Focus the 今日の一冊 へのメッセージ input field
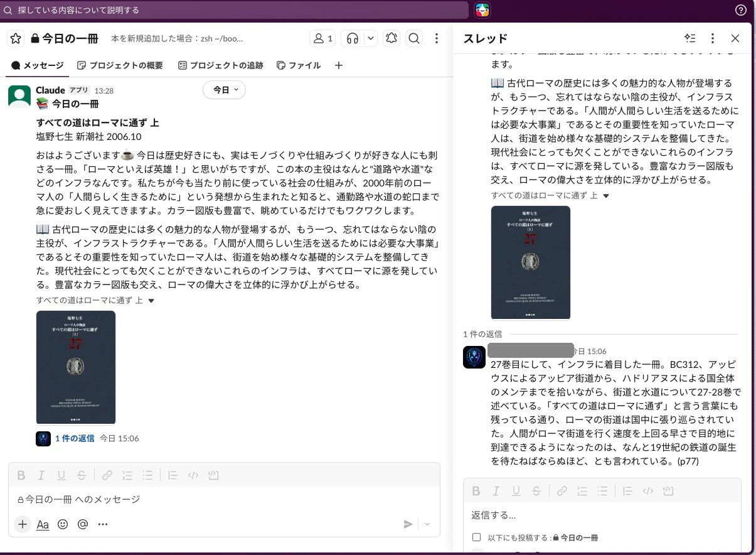The image size is (756, 555). [224, 500]
